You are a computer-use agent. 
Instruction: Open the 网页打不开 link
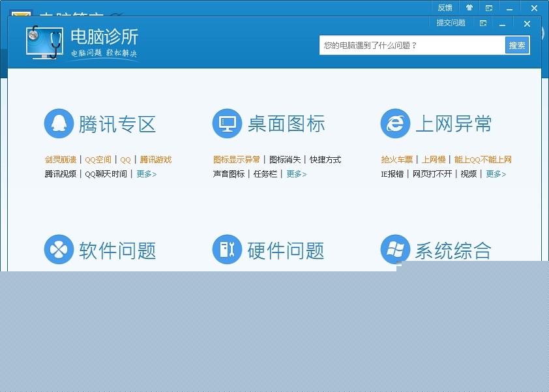[432, 173]
